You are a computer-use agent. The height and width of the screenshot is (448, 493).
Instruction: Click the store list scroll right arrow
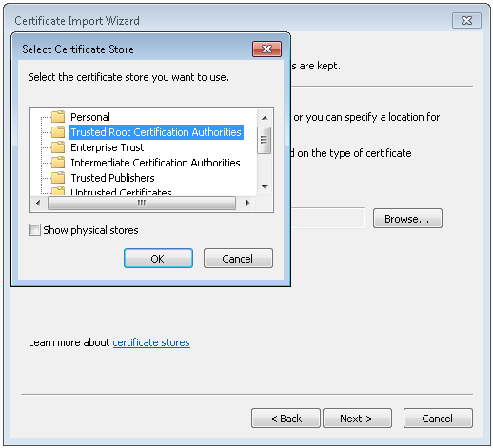(248, 203)
